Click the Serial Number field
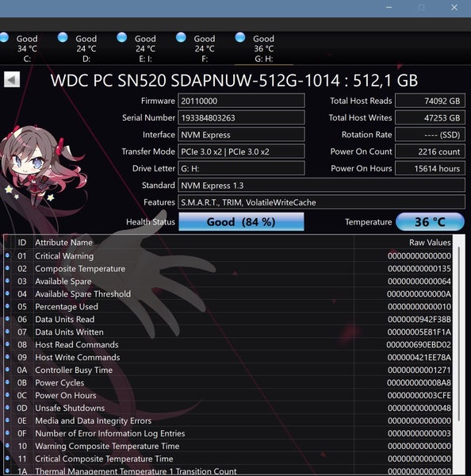This screenshot has width=471, height=476. 241,117
